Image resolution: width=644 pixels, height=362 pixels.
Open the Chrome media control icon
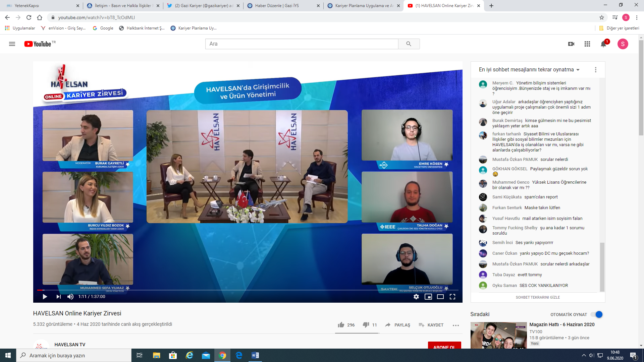click(615, 17)
